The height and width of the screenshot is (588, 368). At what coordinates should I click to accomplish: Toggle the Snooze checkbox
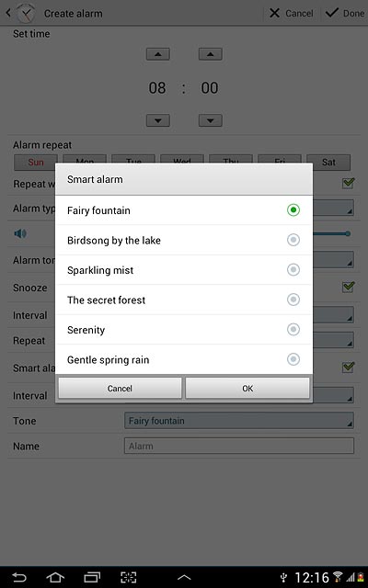(x=348, y=287)
